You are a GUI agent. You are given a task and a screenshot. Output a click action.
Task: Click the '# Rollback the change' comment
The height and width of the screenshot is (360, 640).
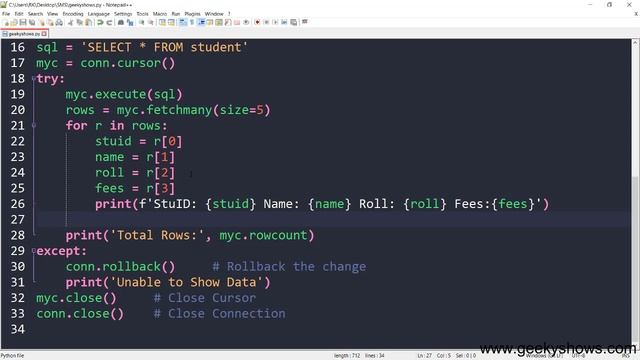pos(289,267)
